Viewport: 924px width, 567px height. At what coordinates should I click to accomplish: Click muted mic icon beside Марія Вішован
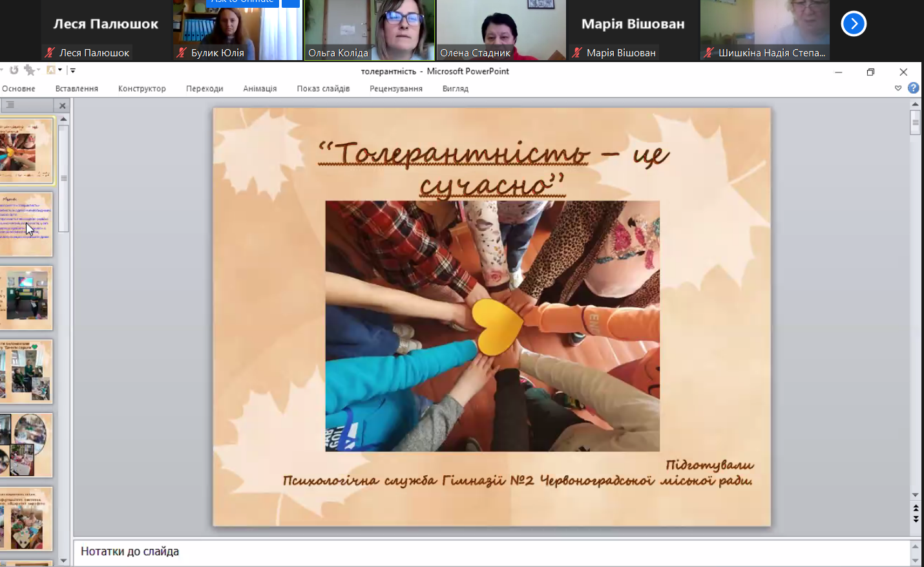click(x=577, y=53)
